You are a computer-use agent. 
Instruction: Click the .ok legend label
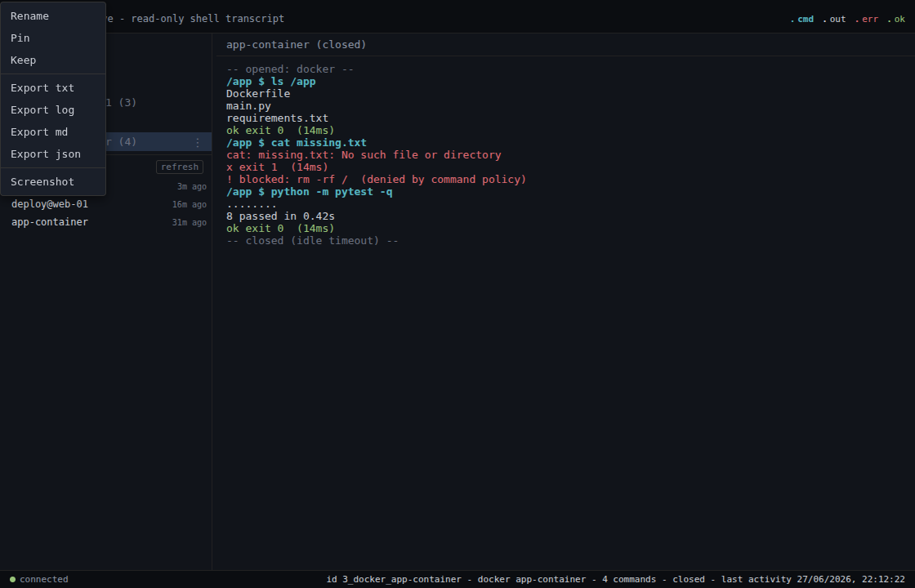point(895,20)
